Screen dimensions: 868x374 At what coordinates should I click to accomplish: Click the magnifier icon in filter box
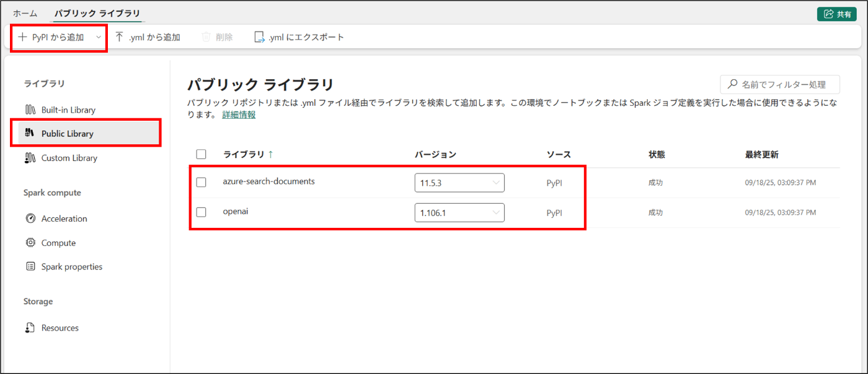[x=733, y=84]
